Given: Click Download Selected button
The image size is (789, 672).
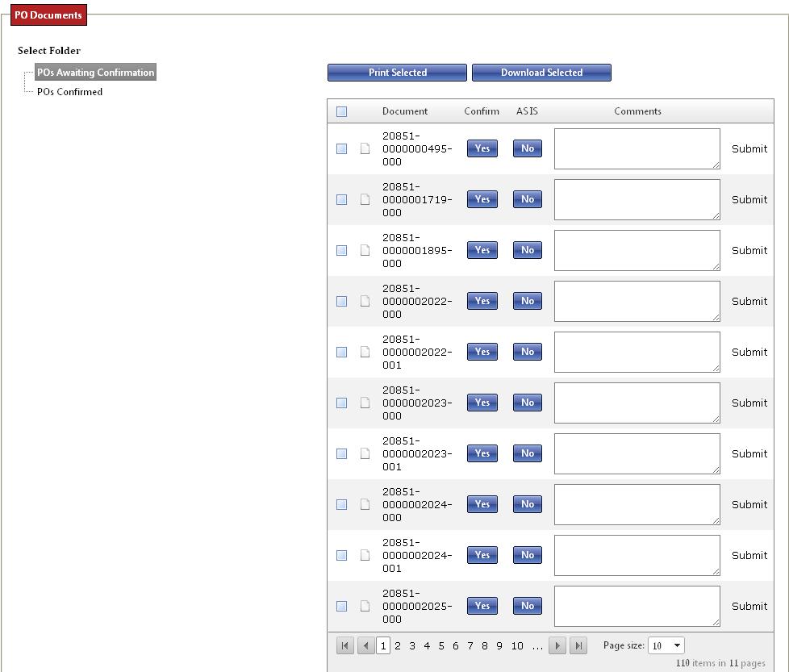Looking at the screenshot, I should coord(541,73).
